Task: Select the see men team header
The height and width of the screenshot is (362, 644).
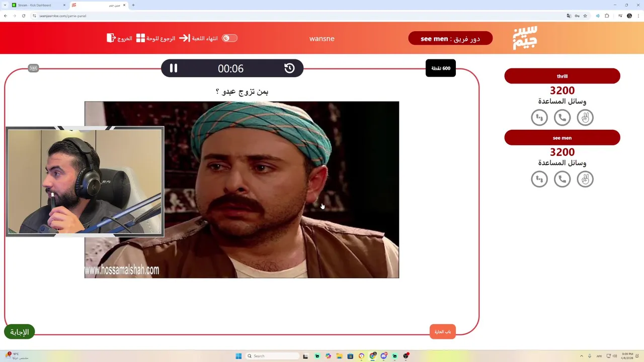Action: click(562, 138)
